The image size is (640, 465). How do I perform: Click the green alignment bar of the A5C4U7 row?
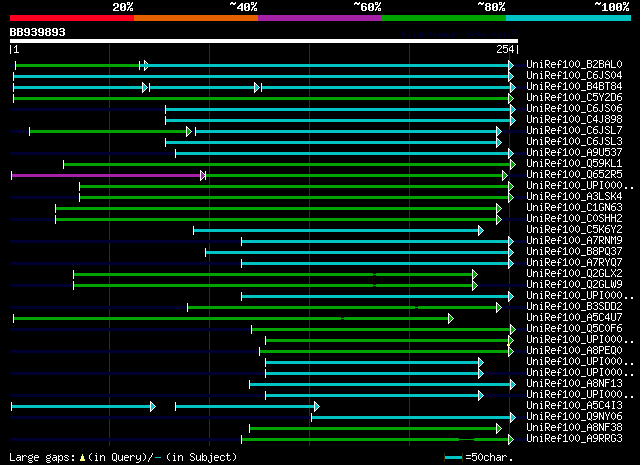point(231,318)
